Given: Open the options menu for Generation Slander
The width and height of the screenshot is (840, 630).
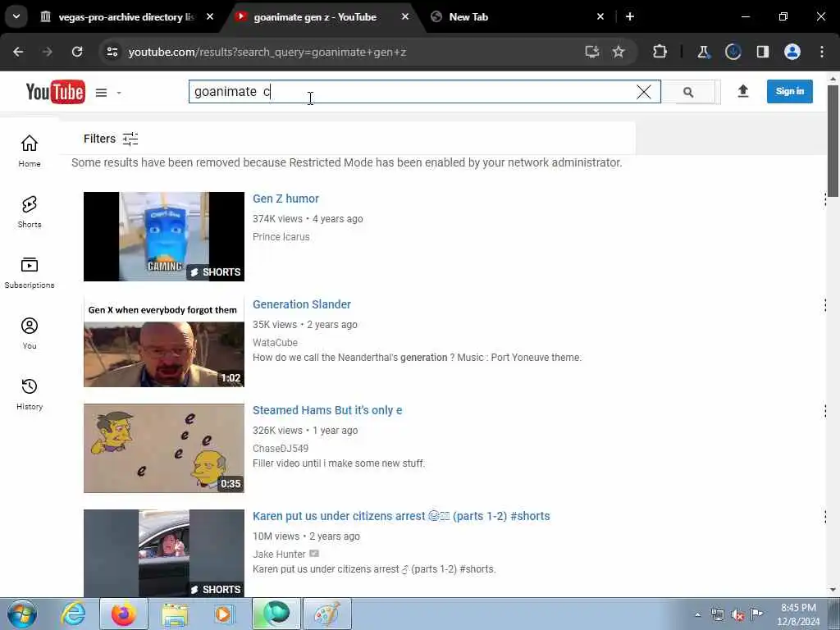Looking at the screenshot, I should point(825,305).
